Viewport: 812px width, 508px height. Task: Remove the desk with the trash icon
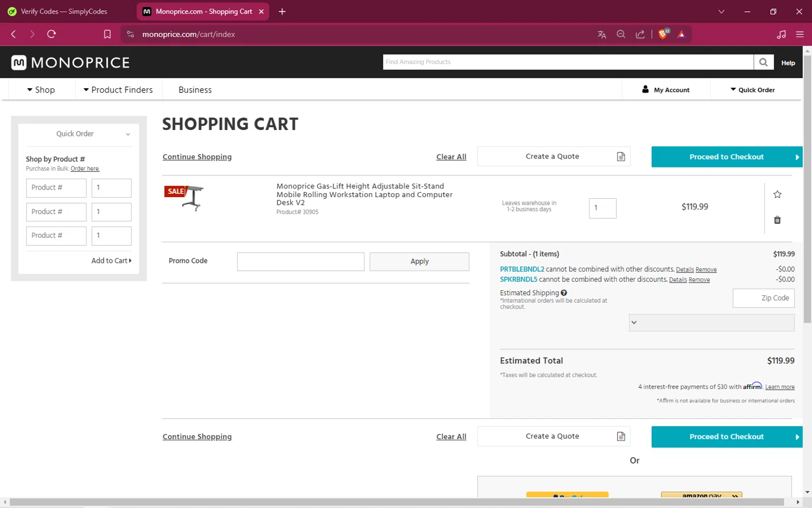tap(777, 220)
